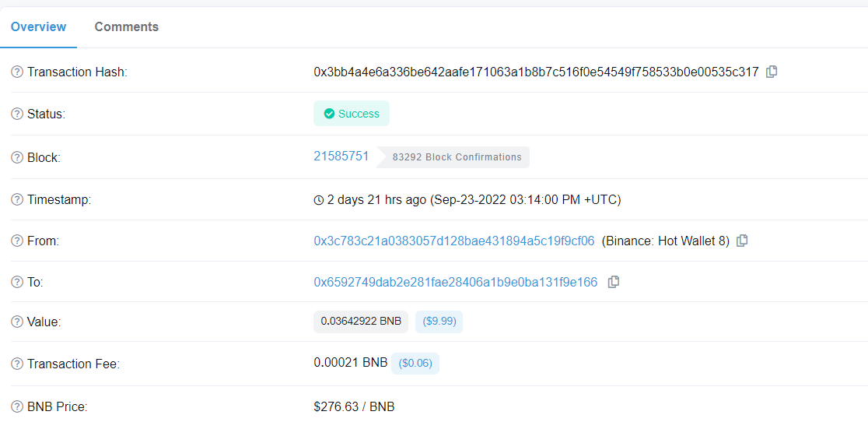Viewport: 868px width, 422px height.
Task: Click the 0.03642922 BNB value badge
Action: click(361, 322)
